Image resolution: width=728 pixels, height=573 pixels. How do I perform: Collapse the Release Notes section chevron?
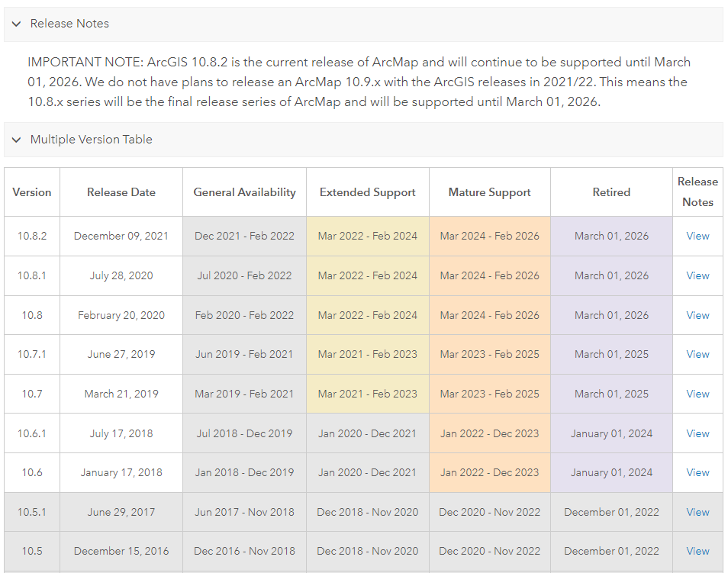[16, 24]
